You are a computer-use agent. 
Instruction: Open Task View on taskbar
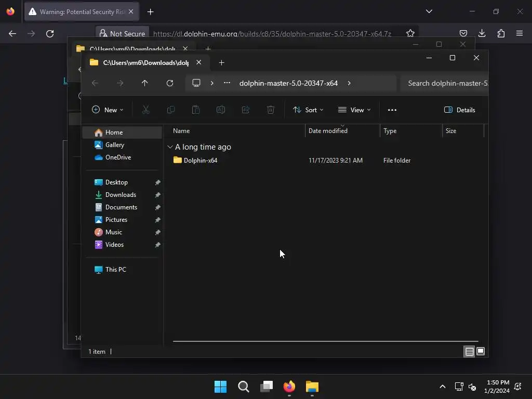(x=267, y=387)
